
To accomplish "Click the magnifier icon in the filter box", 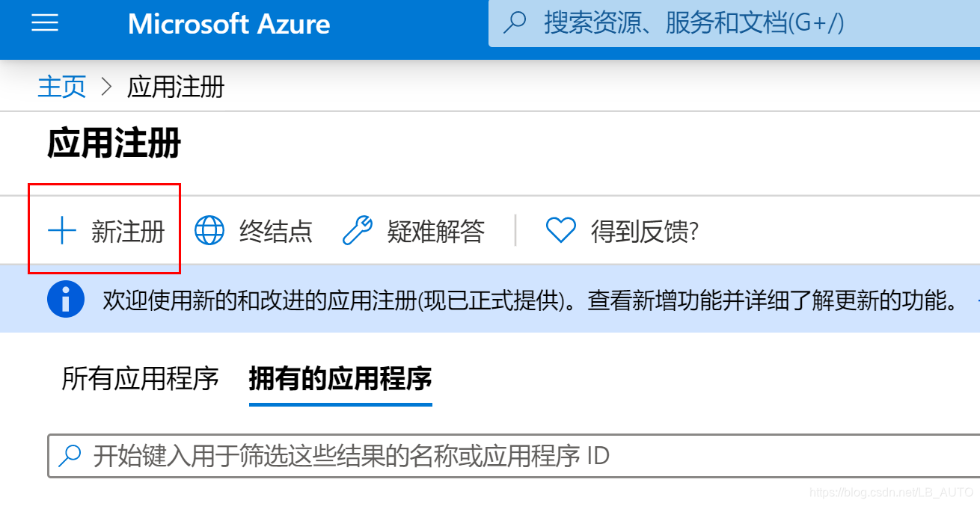I will (70, 455).
